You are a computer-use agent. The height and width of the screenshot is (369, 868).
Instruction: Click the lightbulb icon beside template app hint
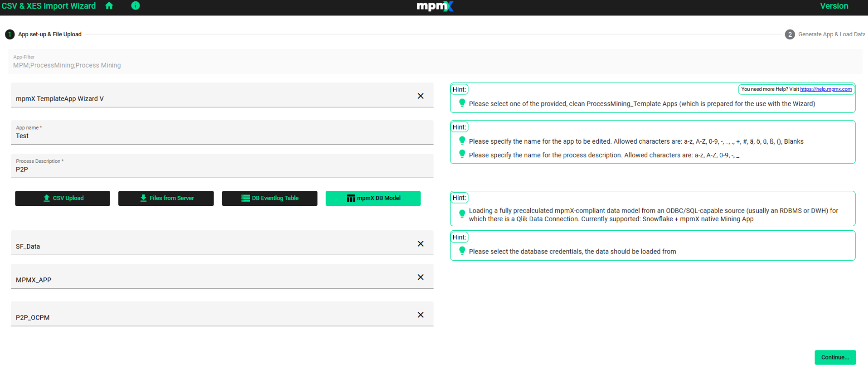tap(462, 103)
